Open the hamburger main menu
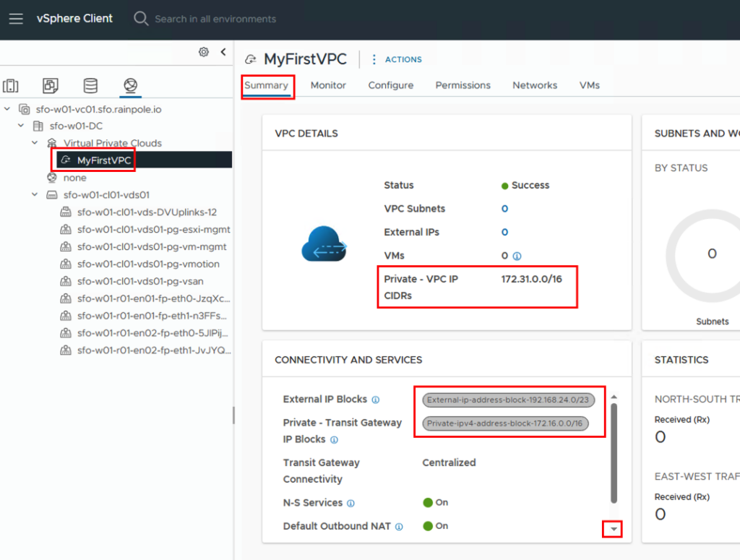The height and width of the screenshot is (560, 740). point(16,19)
